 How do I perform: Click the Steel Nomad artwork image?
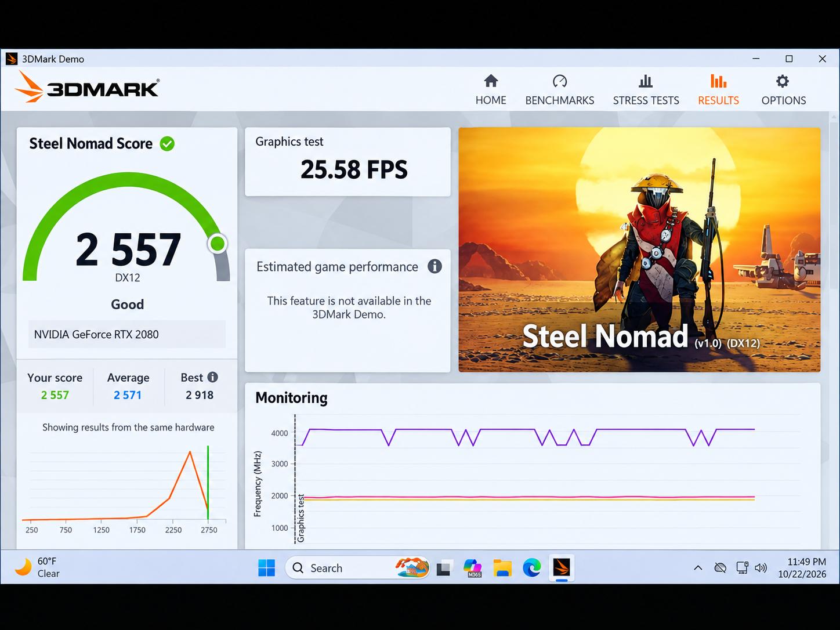coord(639,249)
